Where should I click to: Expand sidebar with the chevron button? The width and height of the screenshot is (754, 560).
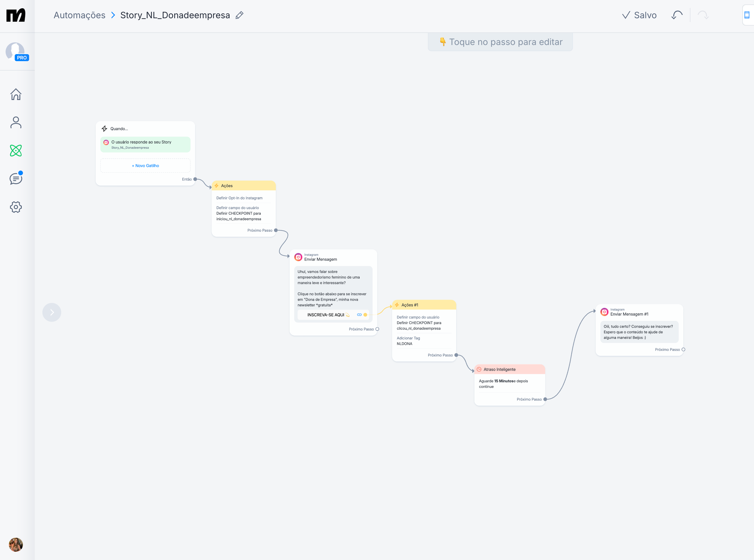(52, 312)
